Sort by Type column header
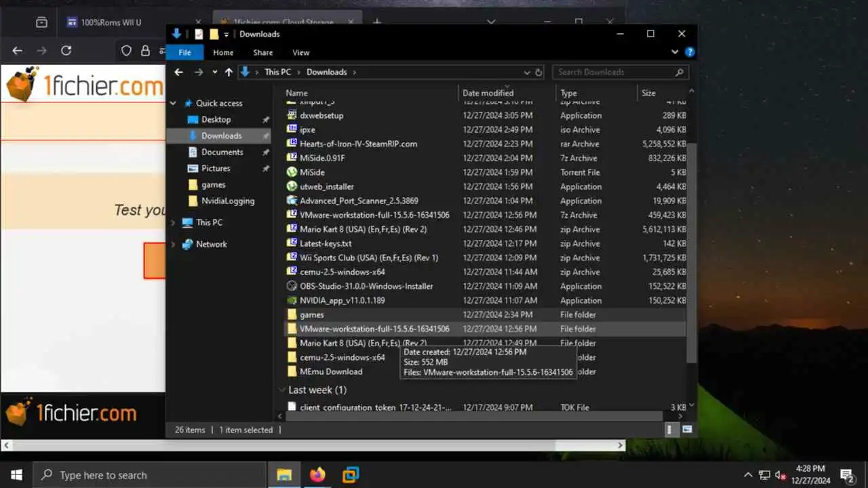This screenshot has height=488, width=868. 597,93
